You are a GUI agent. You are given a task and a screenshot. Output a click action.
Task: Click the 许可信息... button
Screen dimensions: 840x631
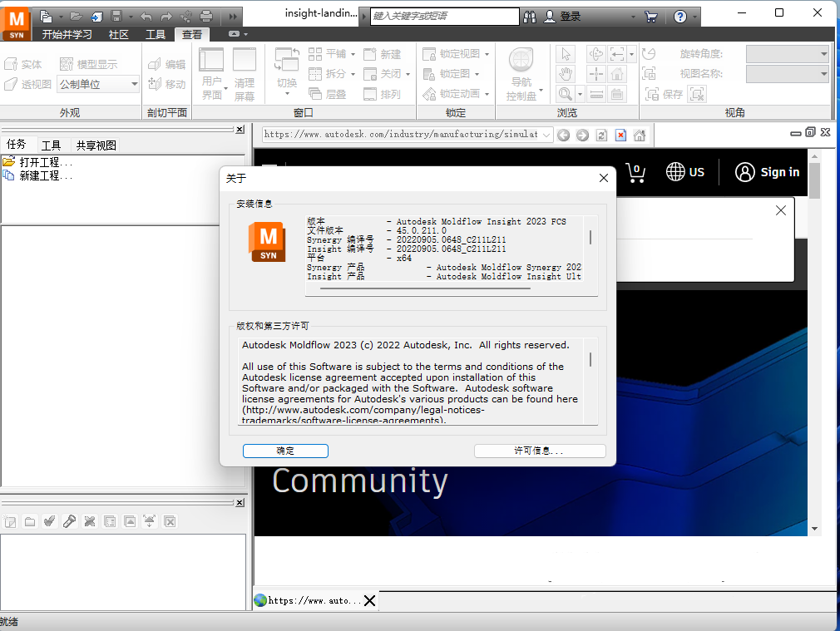(540, 451)
